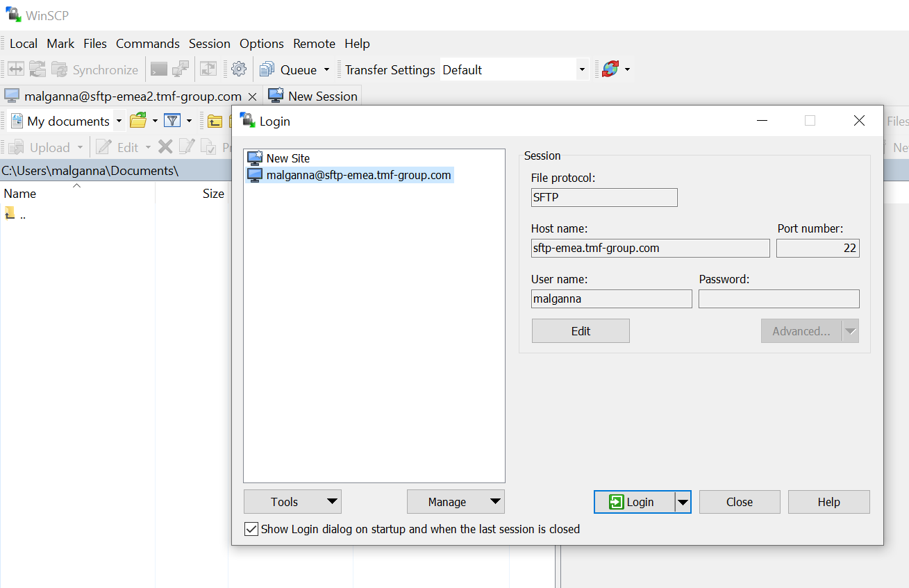Click the red-green refresh globe icon
909x588 pixels.
(610, 69)
